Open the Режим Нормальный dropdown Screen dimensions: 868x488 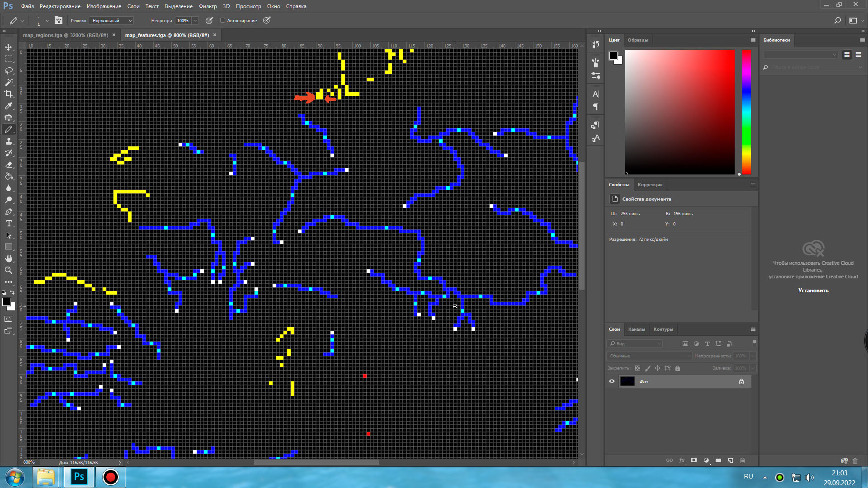(x=111, y=20)
